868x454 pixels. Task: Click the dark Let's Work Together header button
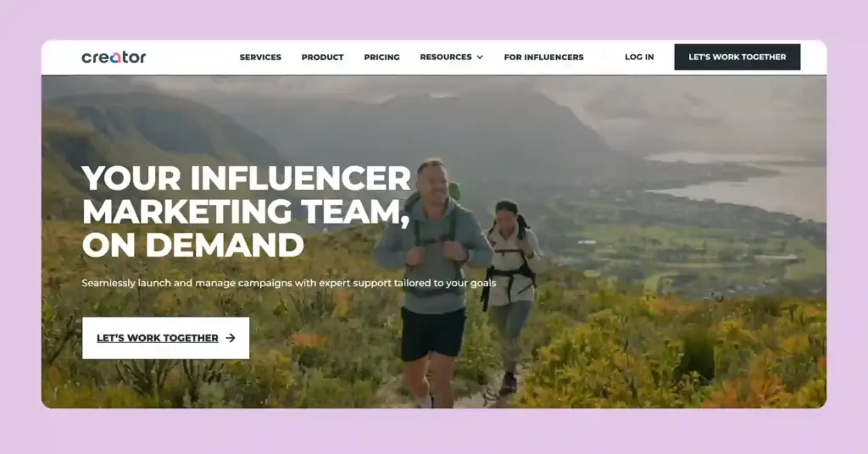(x=737, y=57)
